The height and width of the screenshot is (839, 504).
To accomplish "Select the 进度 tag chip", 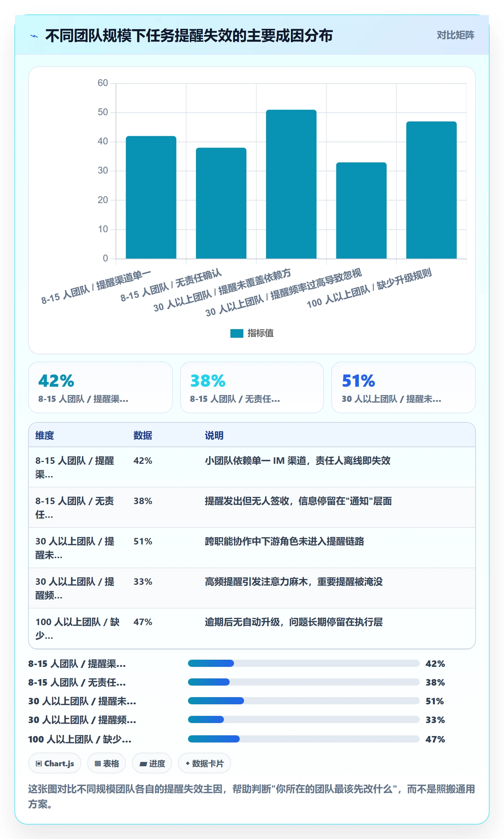I will pos(152,763).
